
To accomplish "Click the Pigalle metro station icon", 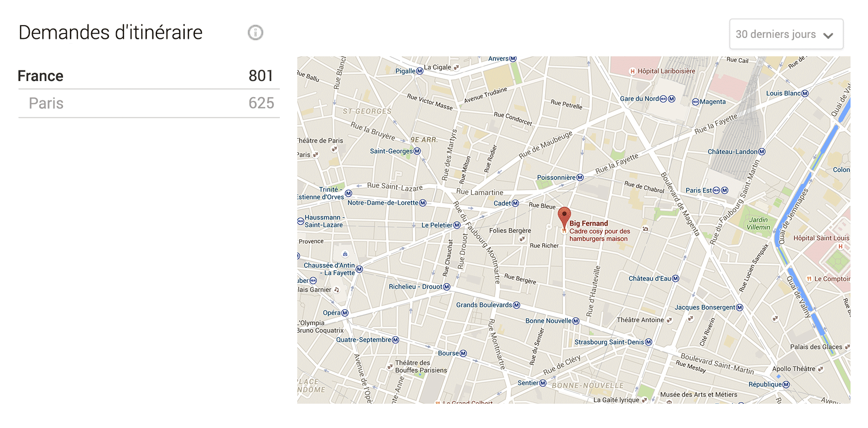I will point(420,71).
